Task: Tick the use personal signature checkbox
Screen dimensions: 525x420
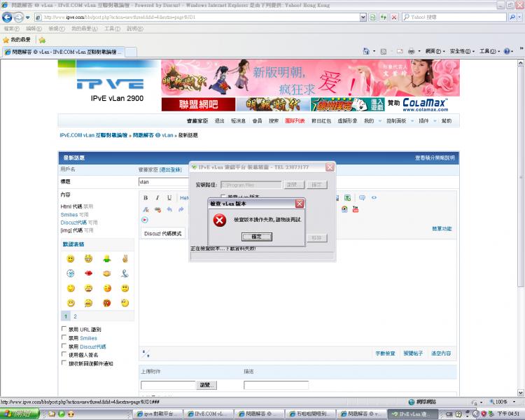Action: (x=64, y=354)
